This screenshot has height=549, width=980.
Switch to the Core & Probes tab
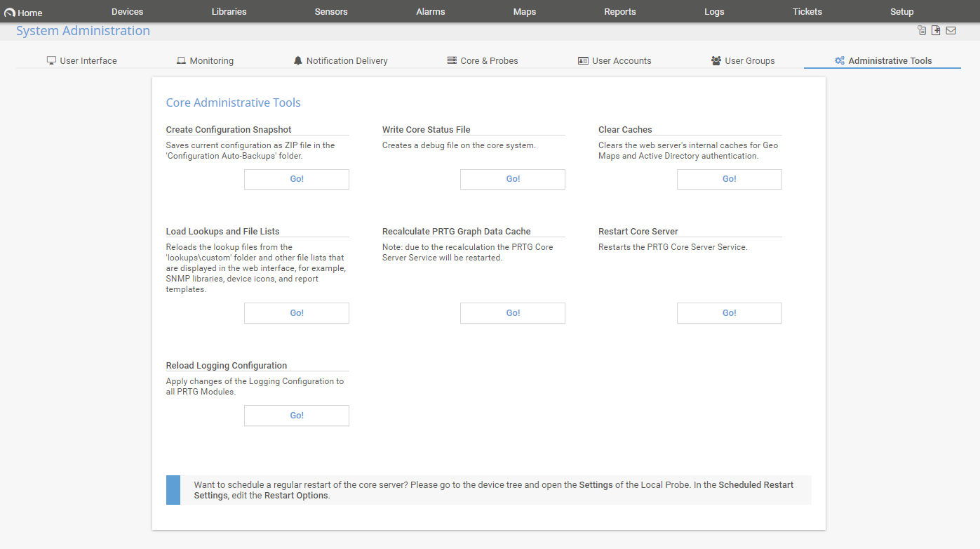483,60
